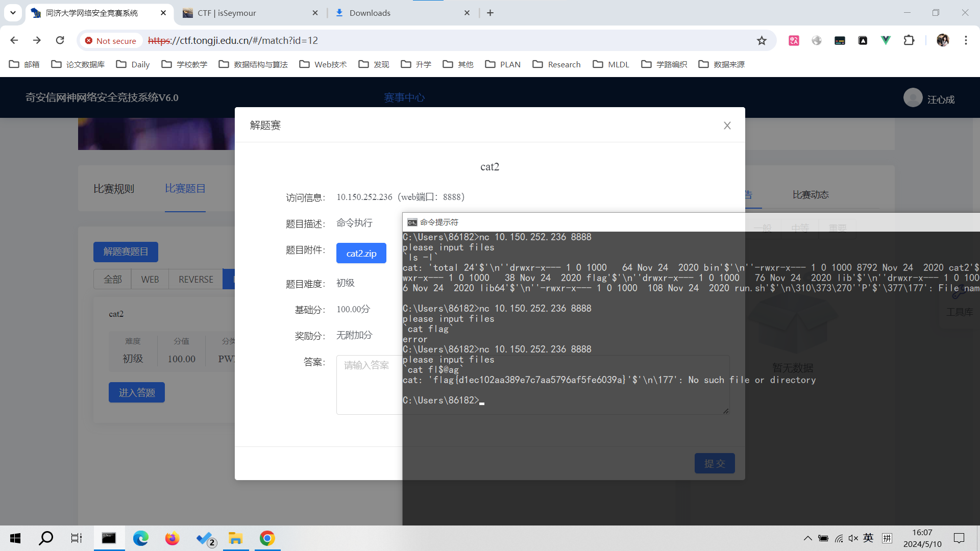Click the network tray icon

click(x=839, y=538)
